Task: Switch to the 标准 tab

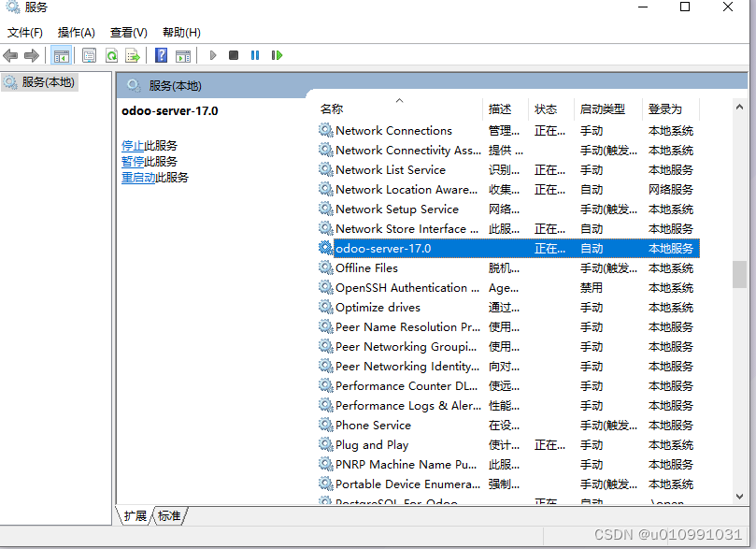Action: tap(169, 515)
